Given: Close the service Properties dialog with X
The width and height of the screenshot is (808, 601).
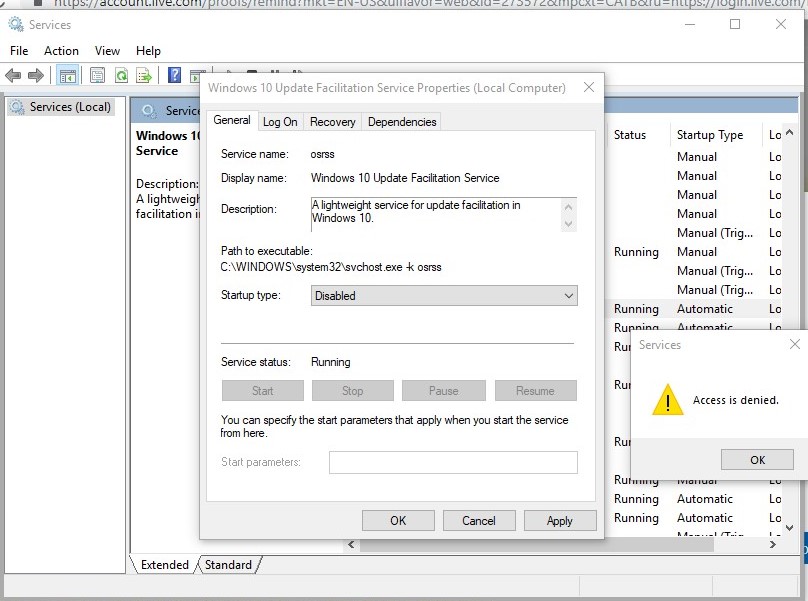Looking at the screenshot, I should pos(588,87).
